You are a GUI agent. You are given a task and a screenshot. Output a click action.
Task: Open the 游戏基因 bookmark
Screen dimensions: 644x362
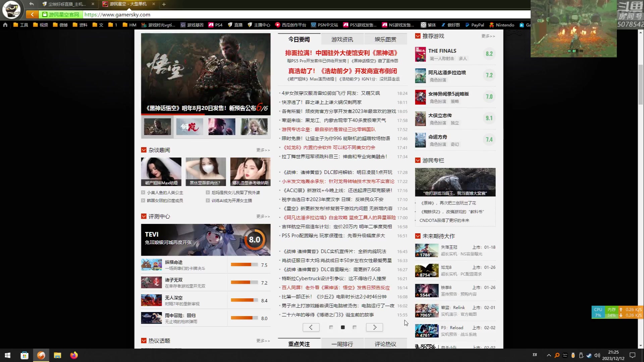click(x=192, y=25)
